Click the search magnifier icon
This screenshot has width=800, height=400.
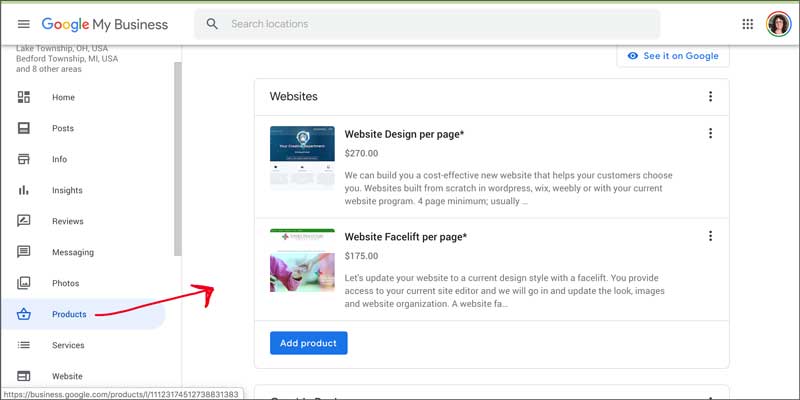pos(212,24)
